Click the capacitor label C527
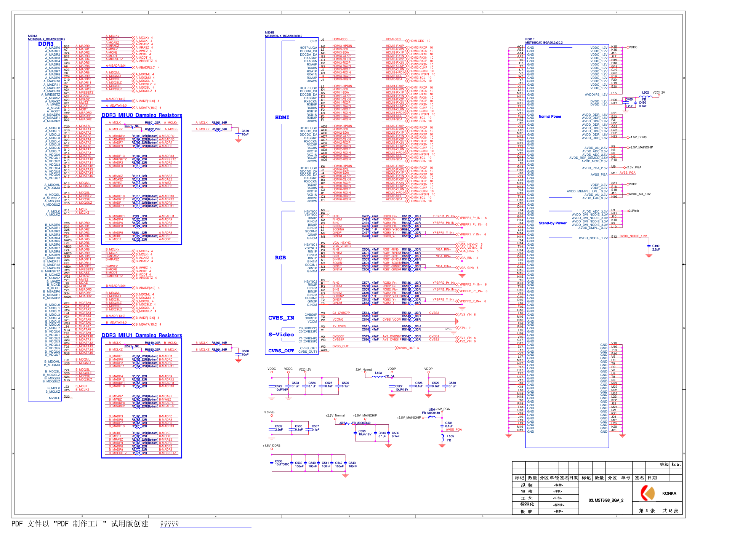 (399, 386)
